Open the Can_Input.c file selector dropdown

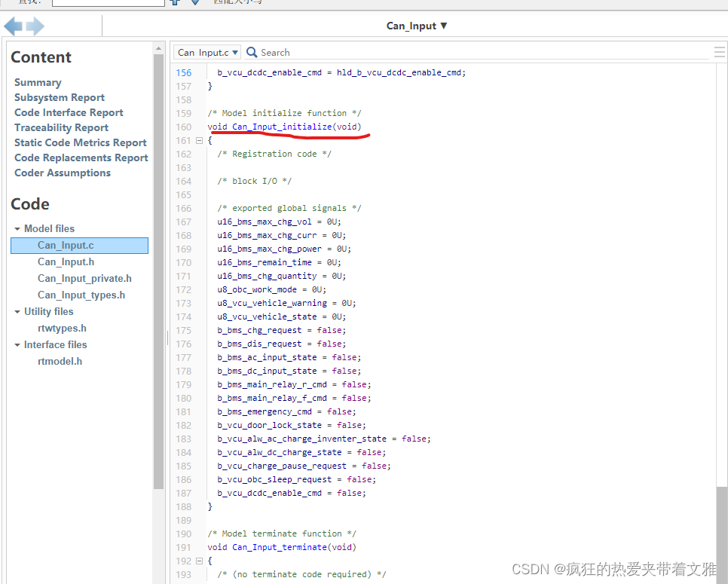tap(207, 53)
